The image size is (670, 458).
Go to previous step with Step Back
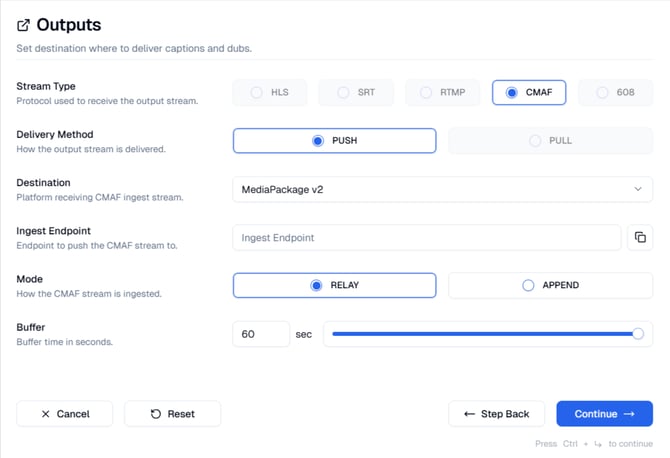coord(496,413)
